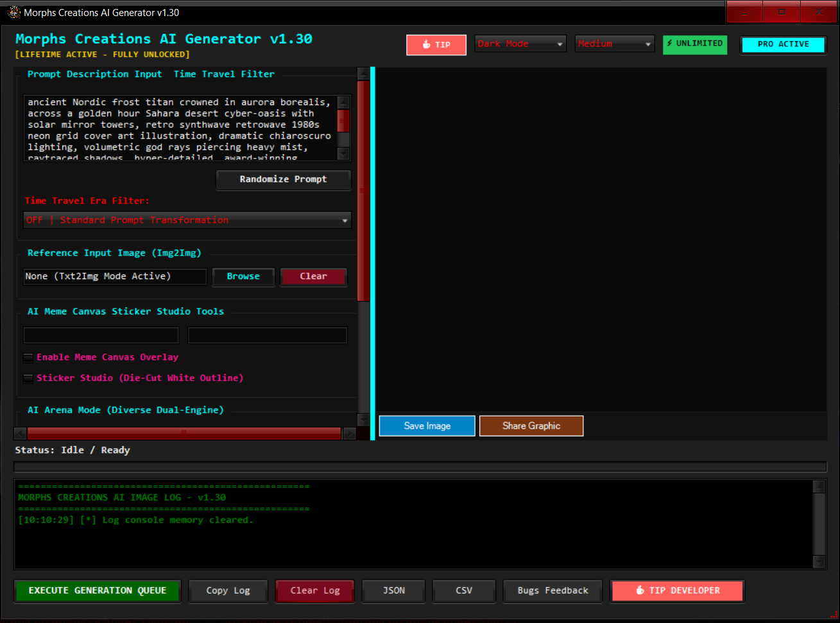Export log with the JSON button
Image resolution: width=840 pixels, height=623 pixels.
(394, 591)
